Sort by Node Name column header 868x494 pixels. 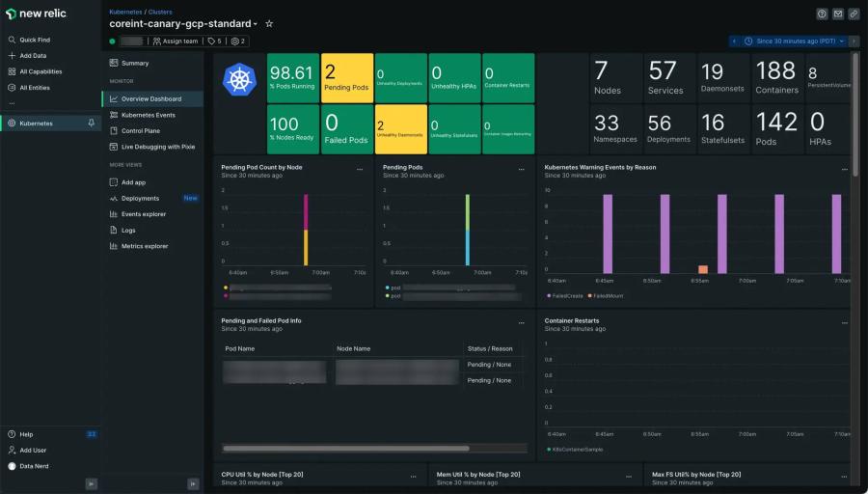point(353,349)
